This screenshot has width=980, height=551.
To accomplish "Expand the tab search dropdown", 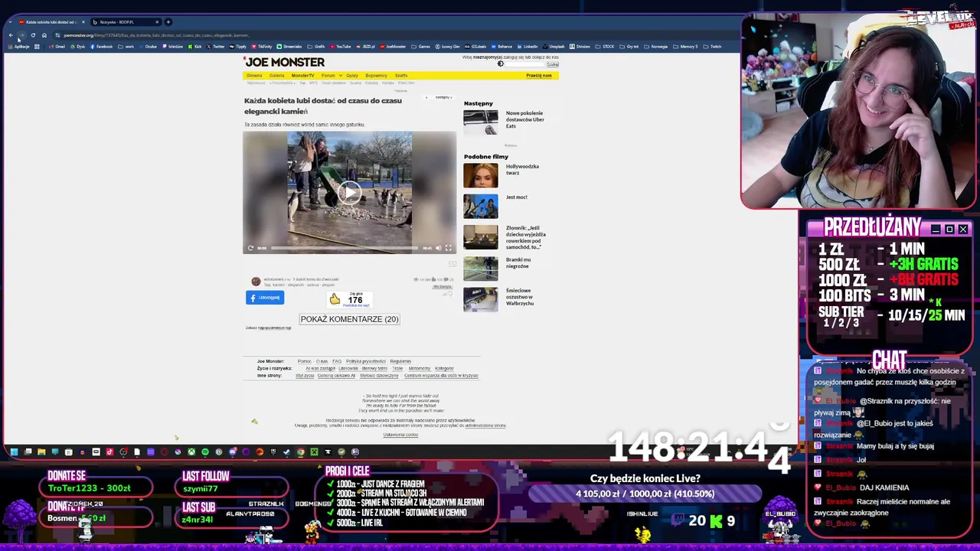I will tap(10, 21).
